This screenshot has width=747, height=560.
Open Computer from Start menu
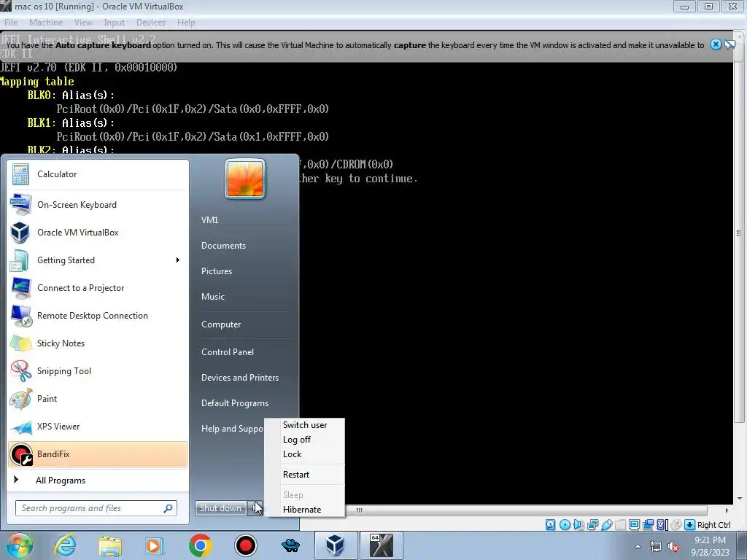(x=221, y=324)
